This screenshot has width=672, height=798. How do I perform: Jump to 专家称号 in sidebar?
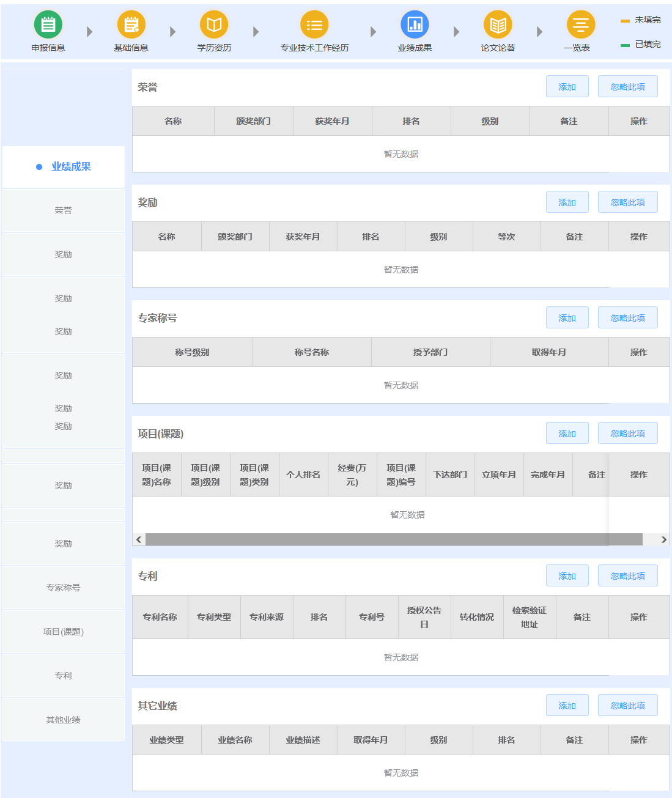(x=63, y=588)
